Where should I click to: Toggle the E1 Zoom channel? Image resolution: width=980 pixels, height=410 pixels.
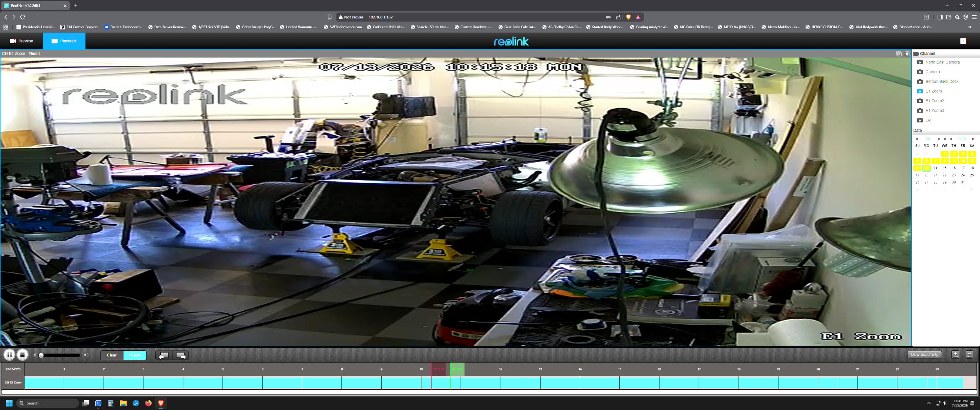pos(933,91)
